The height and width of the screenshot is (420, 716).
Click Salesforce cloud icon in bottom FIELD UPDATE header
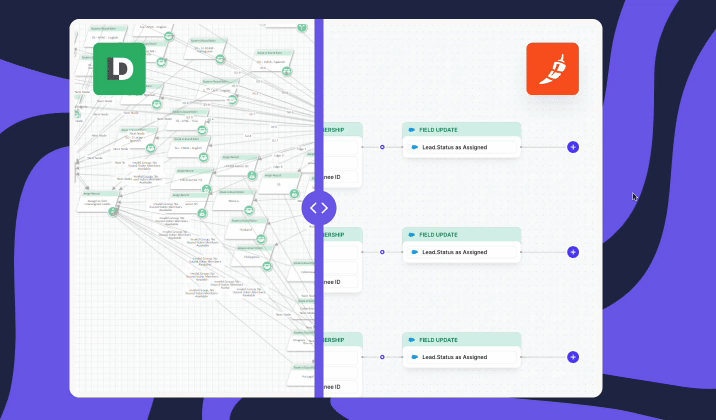tap(411, 340)
